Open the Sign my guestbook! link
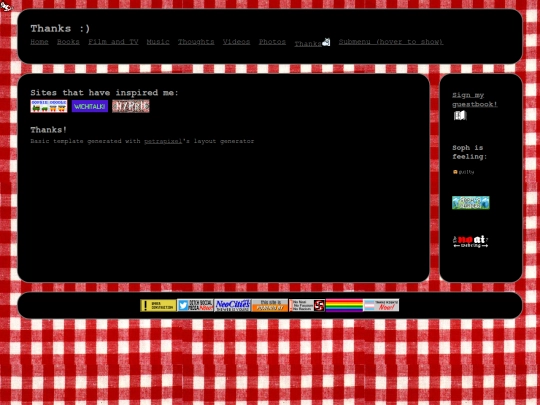The height and width of the screenshot is (405, 540). [475, 100]
